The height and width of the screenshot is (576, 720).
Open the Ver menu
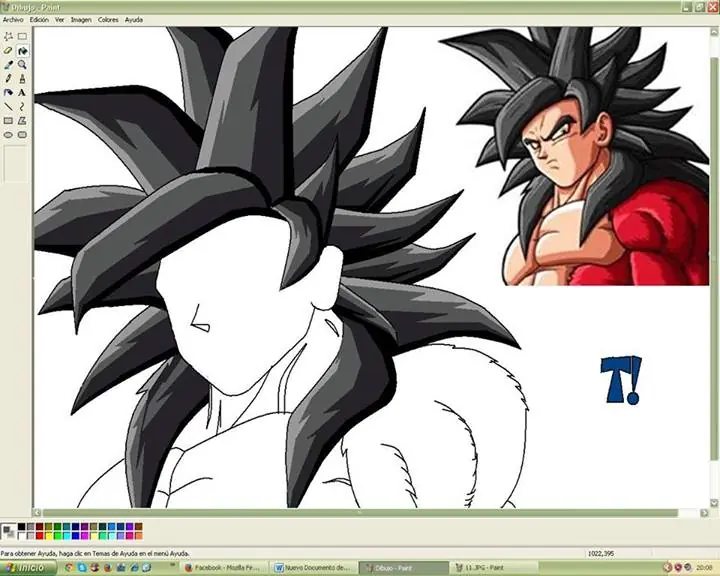pyautogui.click(x=60, y=20)
